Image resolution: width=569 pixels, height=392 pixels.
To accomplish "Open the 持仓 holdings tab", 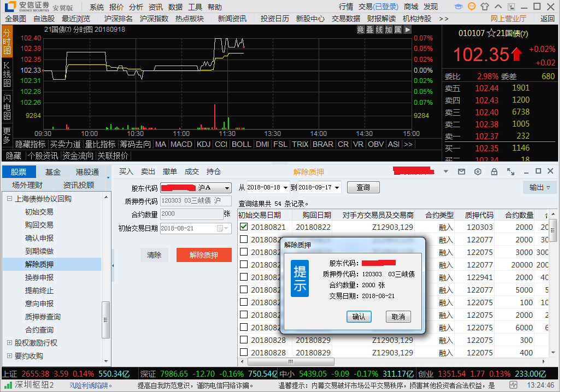I will (x=213, y=172).
